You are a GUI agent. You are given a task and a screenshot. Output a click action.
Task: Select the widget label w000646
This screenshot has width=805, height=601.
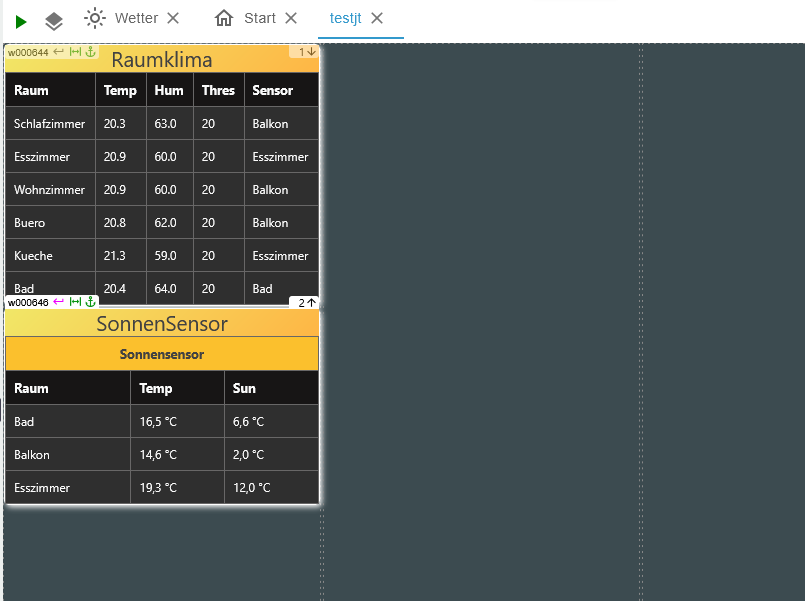point(28,302)
